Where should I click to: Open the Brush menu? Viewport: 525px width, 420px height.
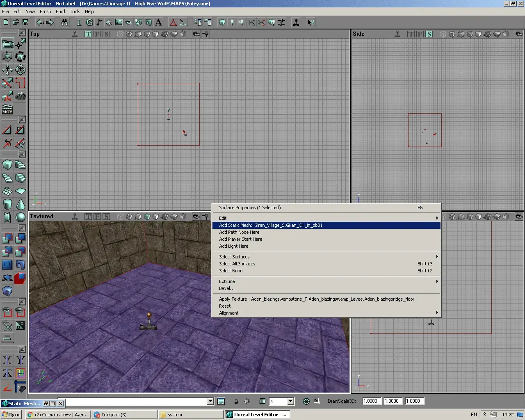coord(45,11)
